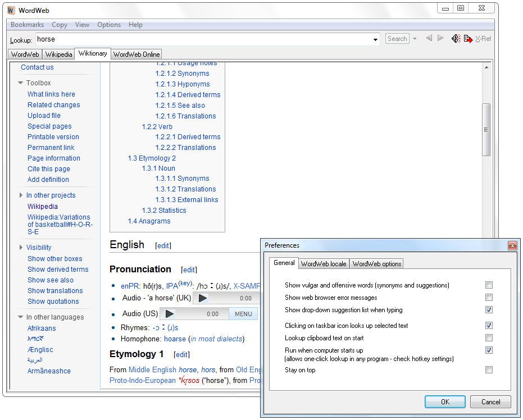Click OK in the Preferences dialog
The width and height of the screenshot is (523, 420).
pos(445,401)
